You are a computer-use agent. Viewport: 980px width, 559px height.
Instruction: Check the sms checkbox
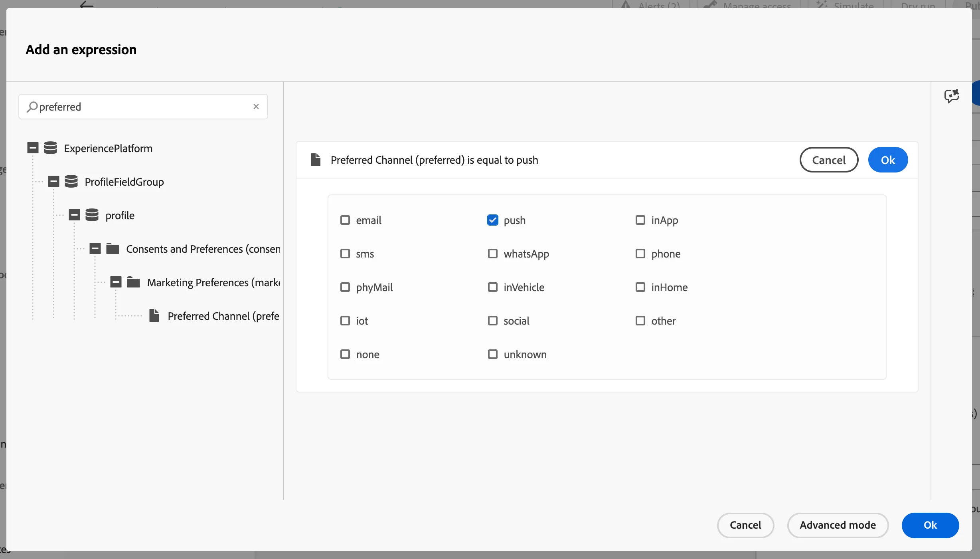(345, 254)
